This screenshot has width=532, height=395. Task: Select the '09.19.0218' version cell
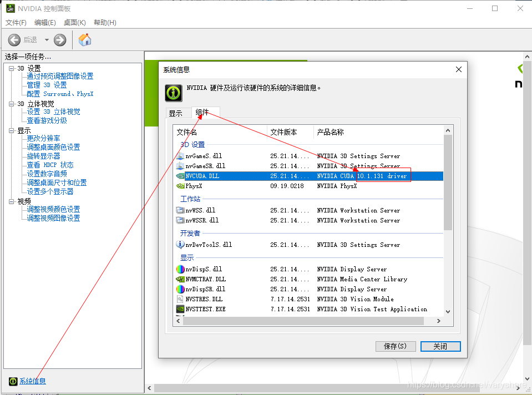(287, 186)
